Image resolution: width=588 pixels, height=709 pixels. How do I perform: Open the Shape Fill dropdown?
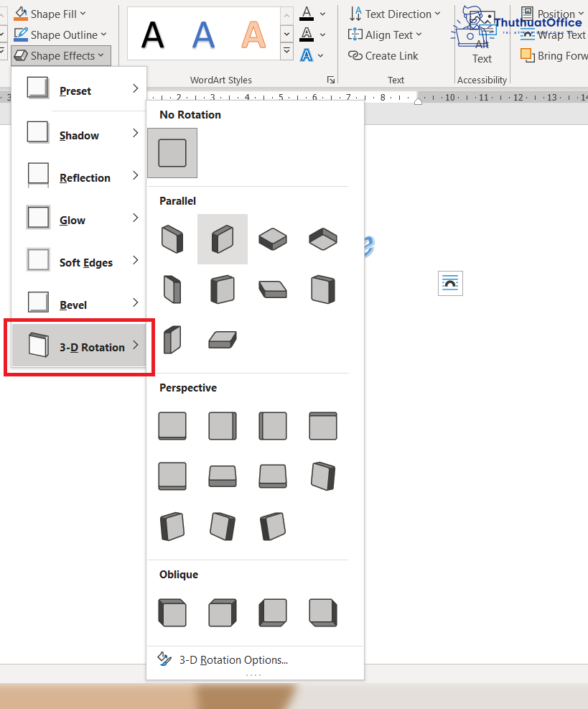(x=50, y=14)
